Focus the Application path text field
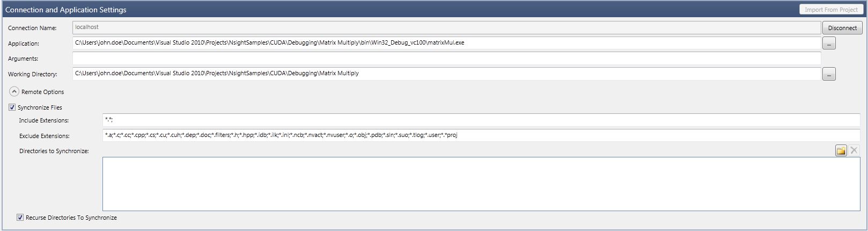 [x=446, y=43]
